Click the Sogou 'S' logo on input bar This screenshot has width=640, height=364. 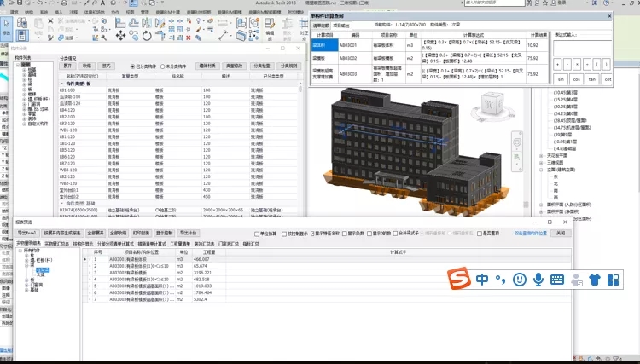point(459,279)
